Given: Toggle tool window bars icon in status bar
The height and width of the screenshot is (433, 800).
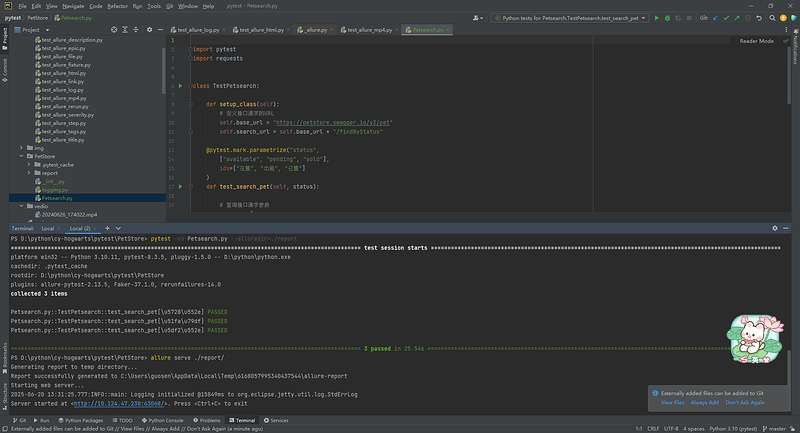Looking at the screenshot, I should click(x=5, y=429).
